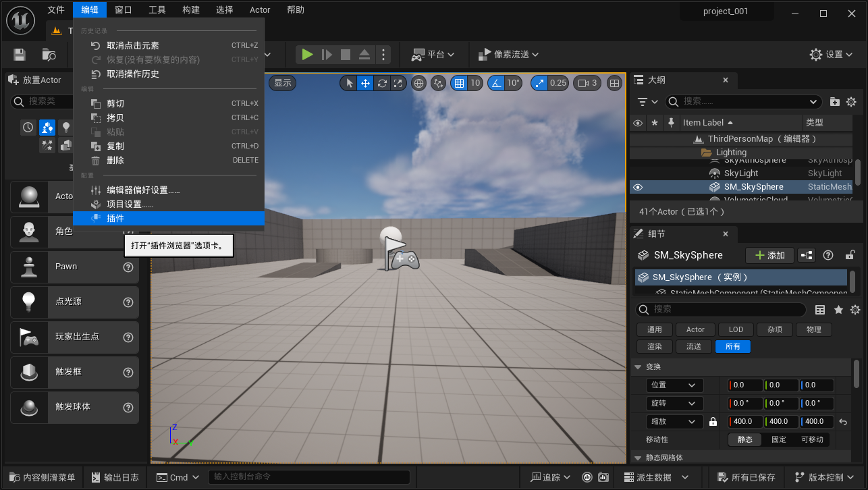Viewport: 868px width, 490px height.
Task: Click 添加 add component button
Action: pos(769,255)
